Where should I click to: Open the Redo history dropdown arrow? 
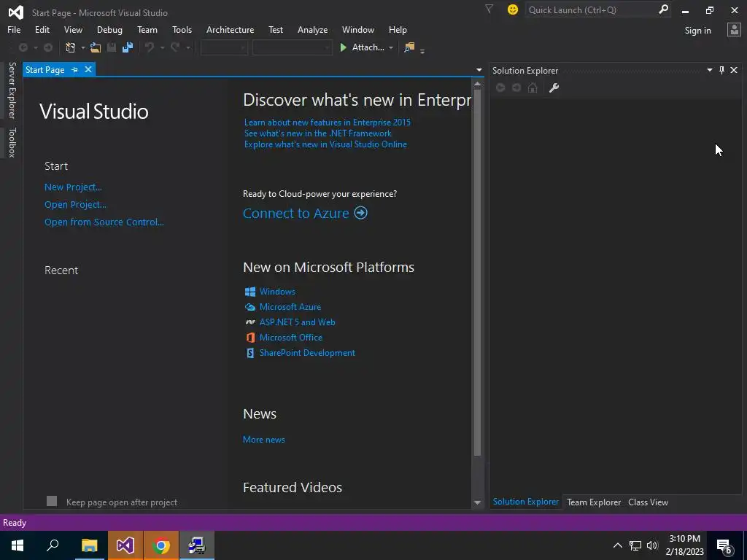[x=188, y=47]
